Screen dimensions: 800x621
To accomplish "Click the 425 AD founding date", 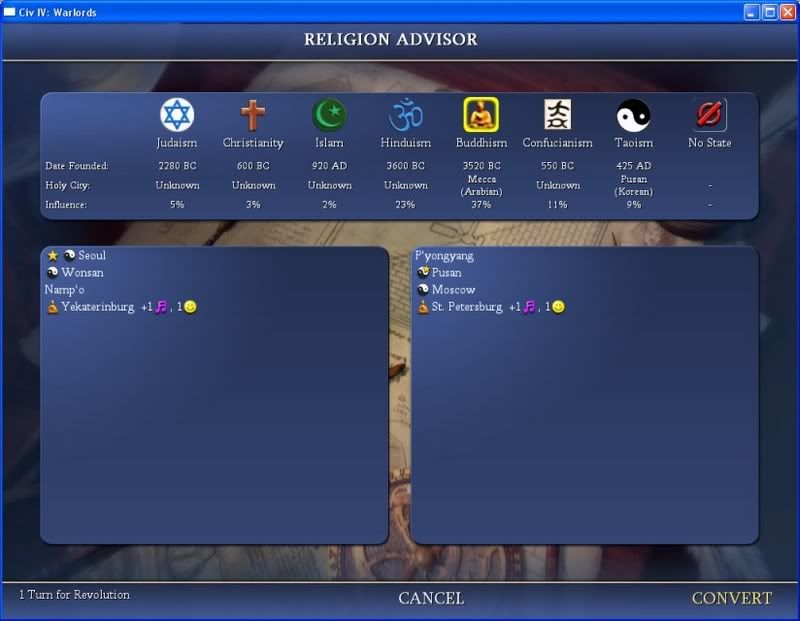I will coord(634,166).
